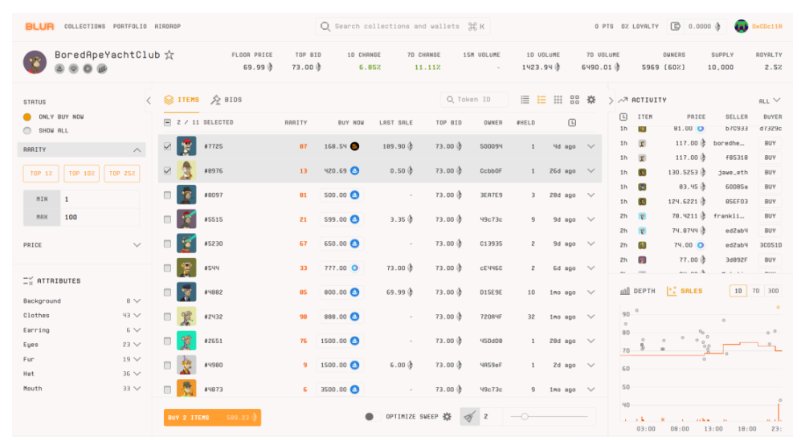This screenshot has height=443, width=801.
Task: Open the first collection link icon under title
Action: pyautogui.click(x=60, y=68)
